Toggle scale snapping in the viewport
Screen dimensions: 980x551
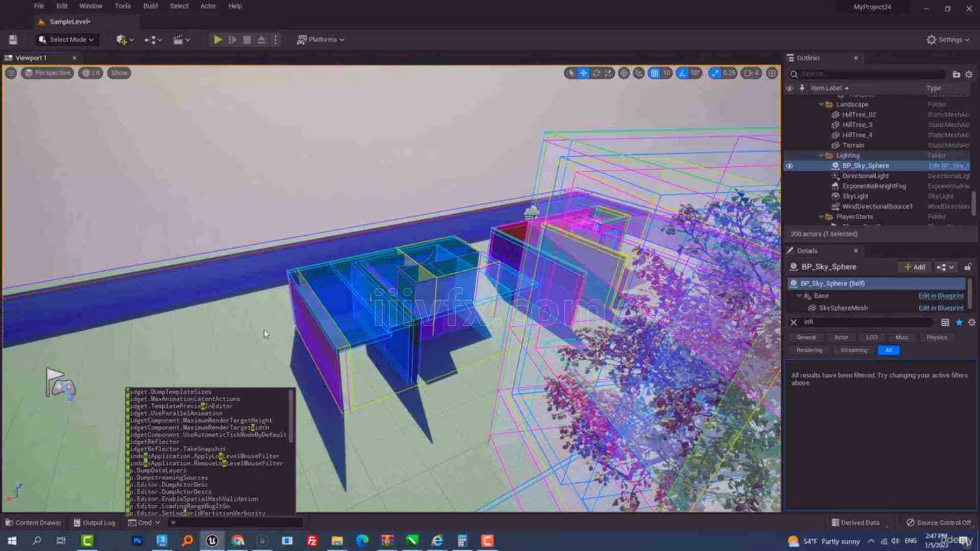[714, 73]
